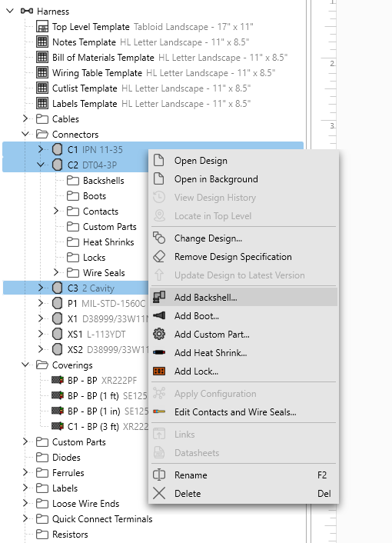This screenshot has height=543, width=392.
Task: Open Edit Contacts and Wire Seals...
Action: [x=244, y=412]
